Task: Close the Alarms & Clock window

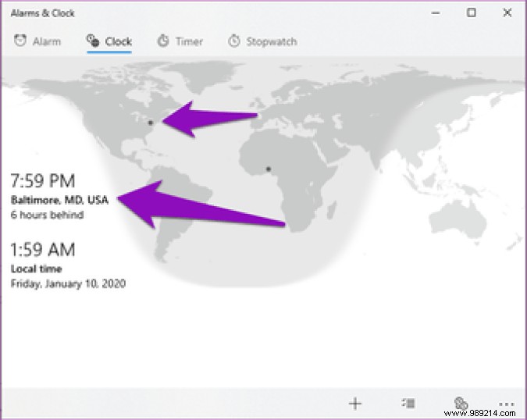Action: tap(507, 12)
